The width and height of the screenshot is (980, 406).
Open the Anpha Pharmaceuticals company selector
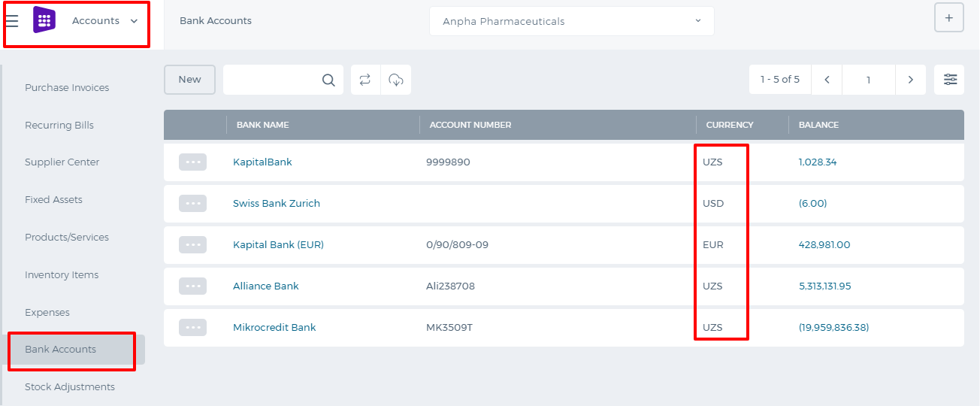(572, 21)
